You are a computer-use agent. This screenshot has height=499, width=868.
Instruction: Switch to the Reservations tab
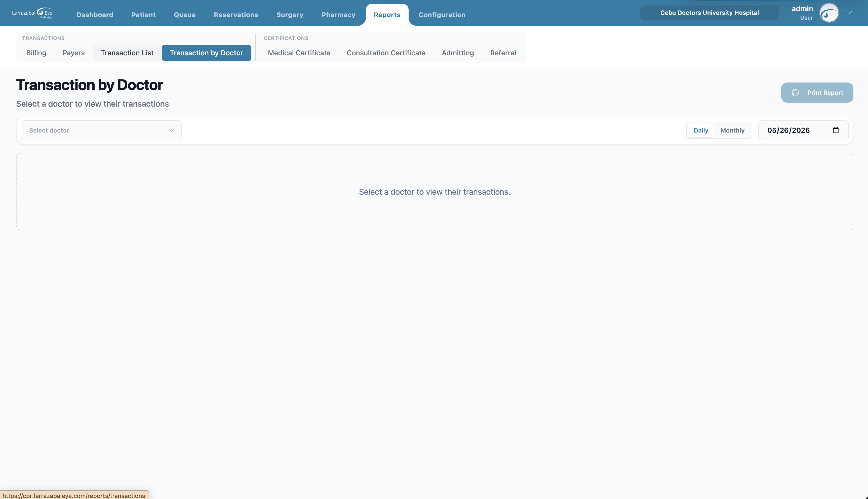click(x=236, y=15)
